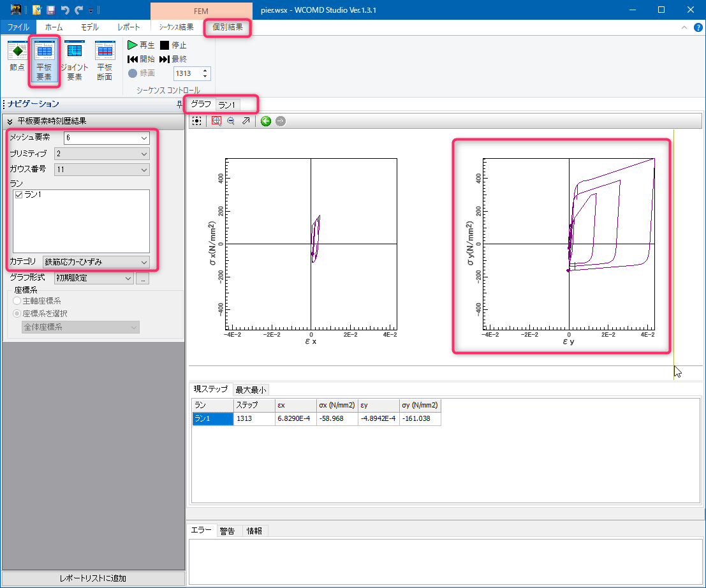706x588 pixels.
Task: Collapse the ribbon with the caret icon
Action: point(684,27)
